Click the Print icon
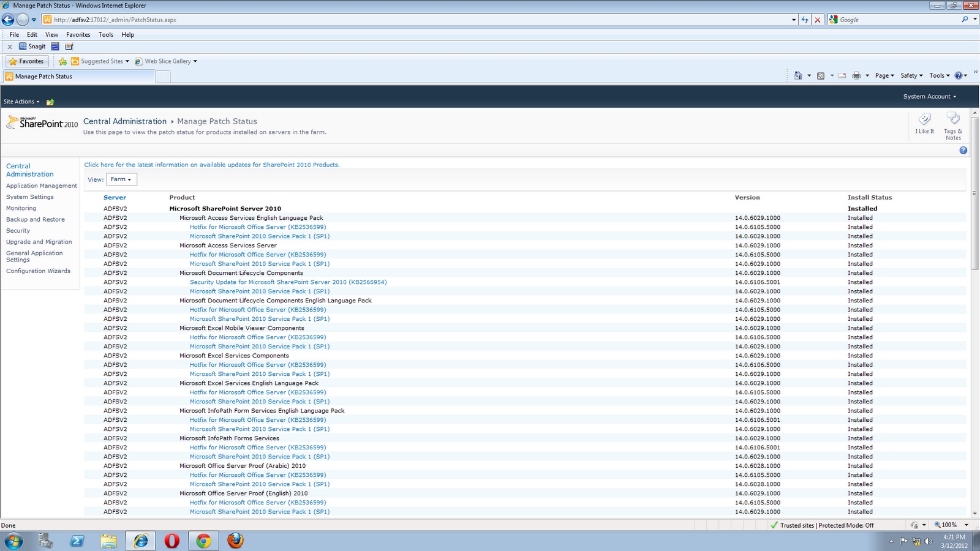Viewport: 980px width, 551px height. click(856, 75)
